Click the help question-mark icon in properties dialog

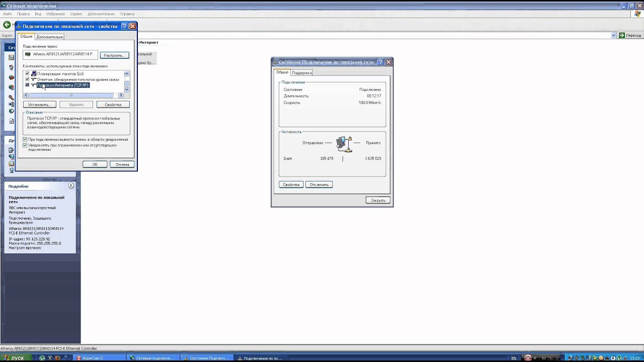[x=125, y=26]
